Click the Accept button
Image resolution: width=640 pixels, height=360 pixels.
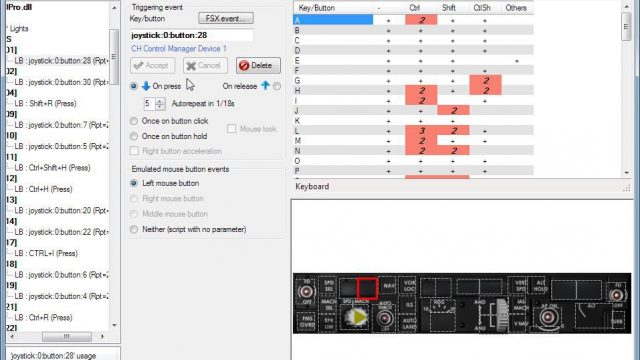click(152, 65)
